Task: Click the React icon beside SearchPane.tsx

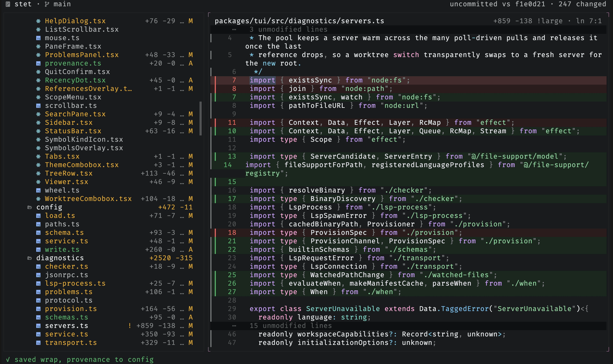Action: tap(39, 114)
